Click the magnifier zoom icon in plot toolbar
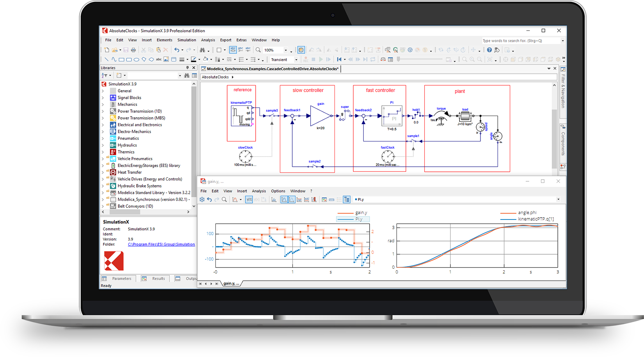 (x=224, y=200)
